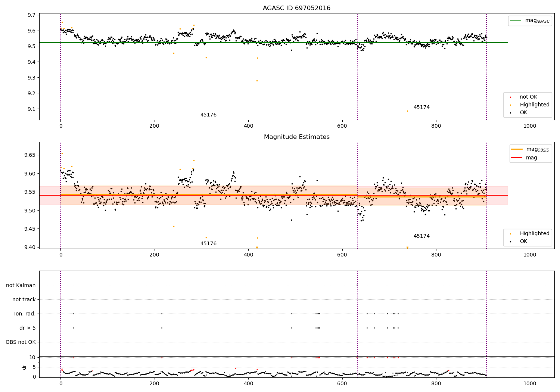The height and width of the screenshot is (392, 560).
Task: Click the 10 tick on the dr axis
Action: click(32, 358)
